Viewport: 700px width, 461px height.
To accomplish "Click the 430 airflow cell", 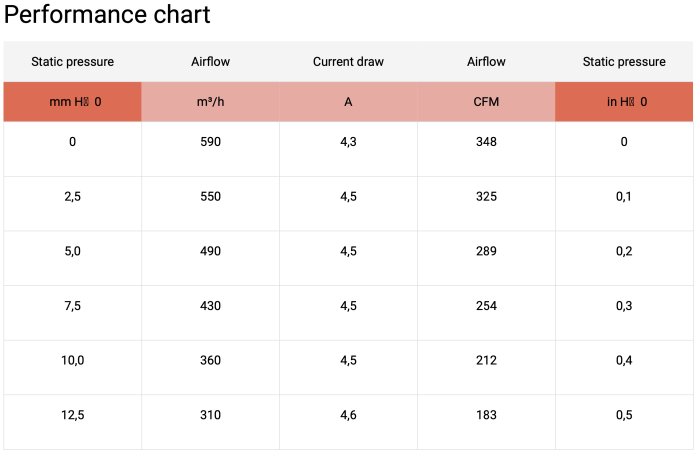I will tap(210, 306).
